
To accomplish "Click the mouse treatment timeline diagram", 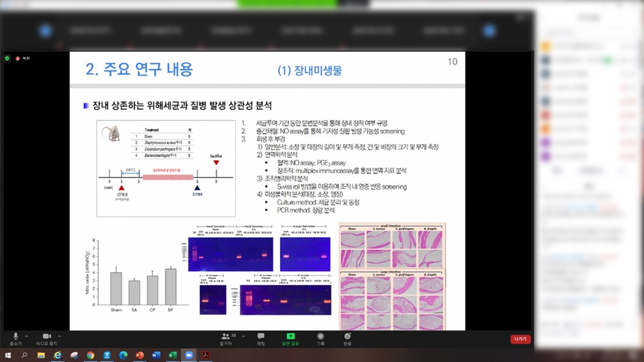I will (x=166, y=168).
